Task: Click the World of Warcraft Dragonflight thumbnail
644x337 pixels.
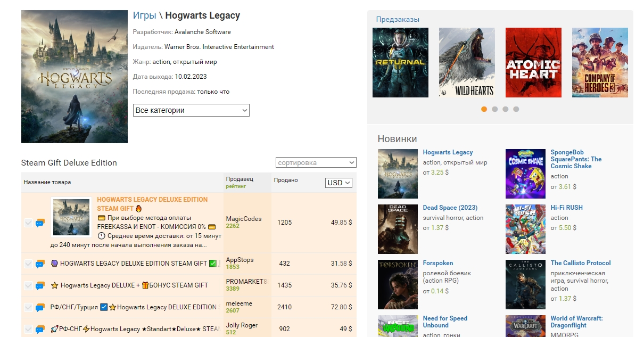Action: coord(525,326)
